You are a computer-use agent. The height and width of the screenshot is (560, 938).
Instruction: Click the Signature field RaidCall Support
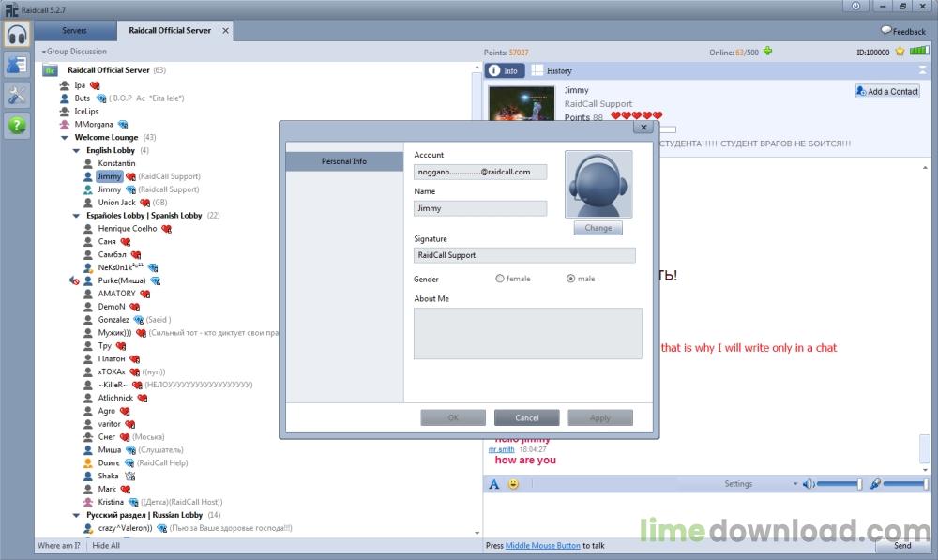tap(524, 255)
